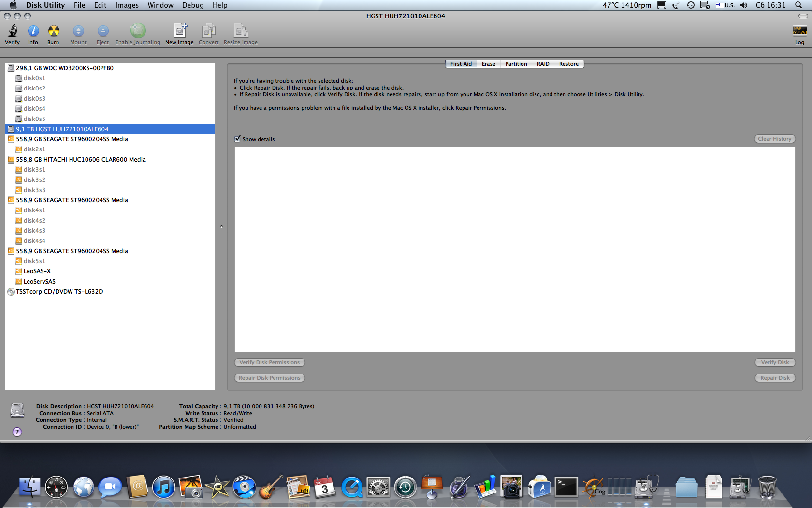
Task: Open Keynote from the Dock
Action: tap(432, 486)
